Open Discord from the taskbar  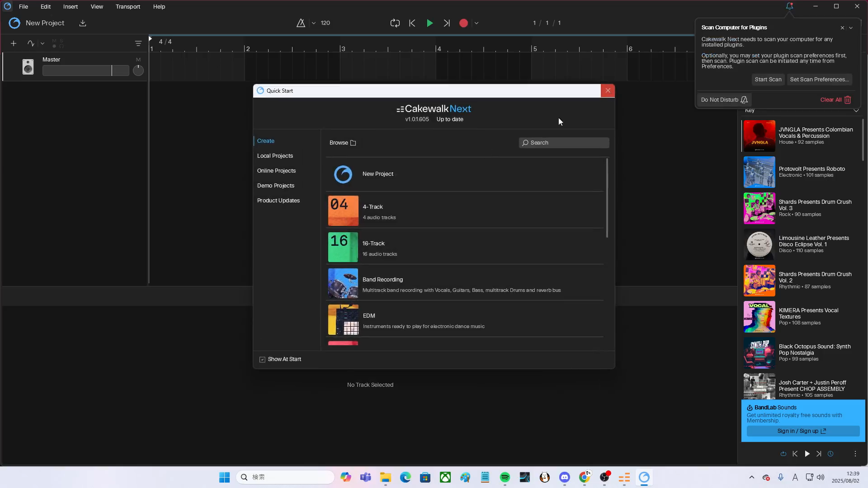pos(565,478)
